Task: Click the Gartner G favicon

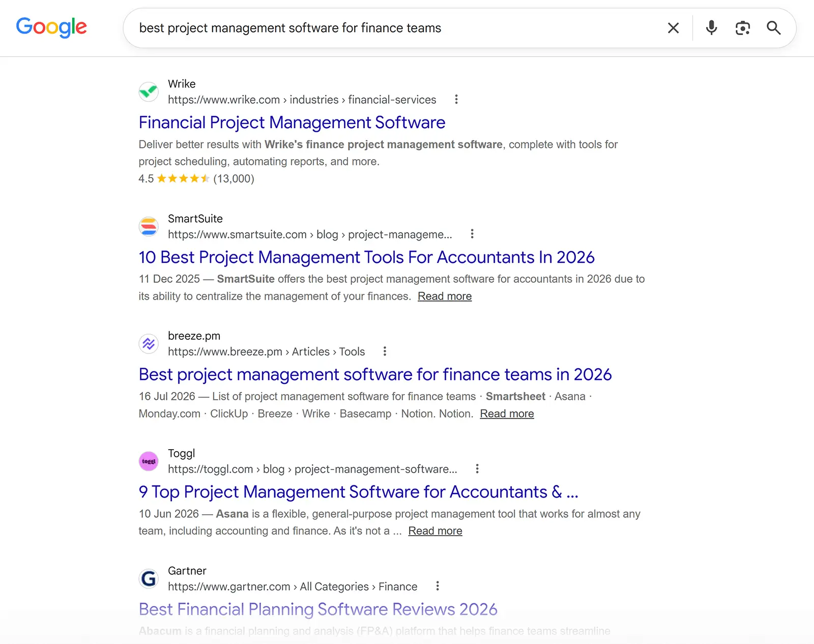Action: coord(149,578)
